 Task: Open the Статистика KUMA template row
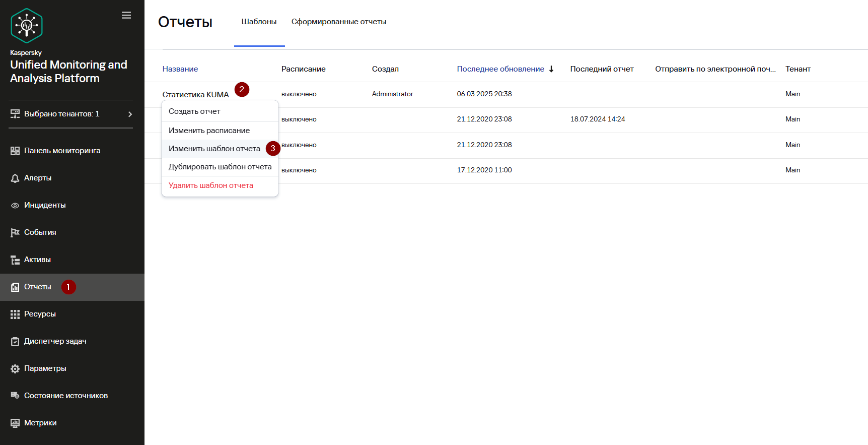[x=195, y=95]
